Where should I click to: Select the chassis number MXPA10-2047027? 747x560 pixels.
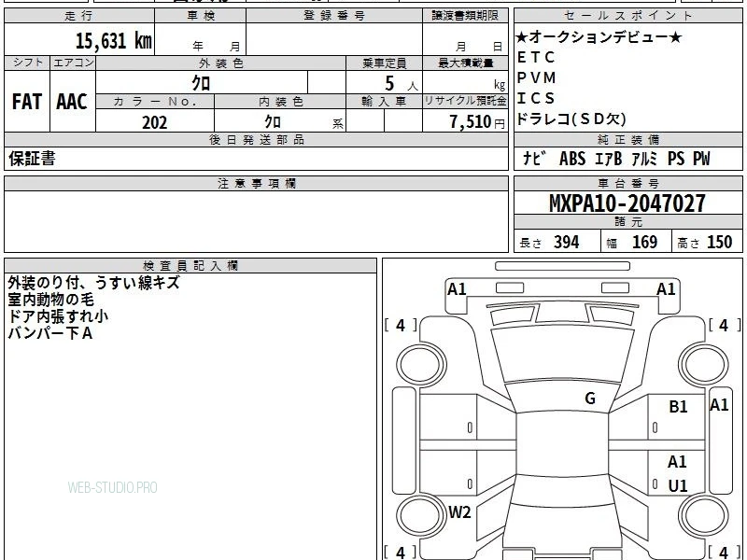coord(627,203)
